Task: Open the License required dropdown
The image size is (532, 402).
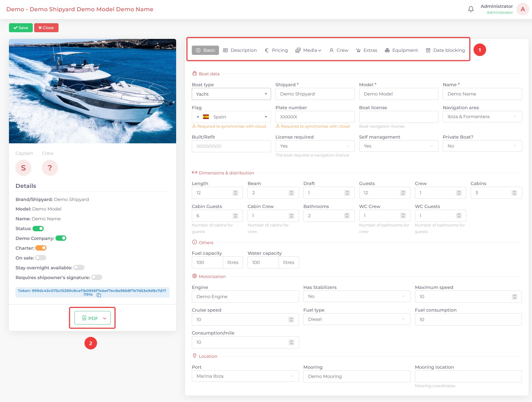Action: tap(315, 146)
